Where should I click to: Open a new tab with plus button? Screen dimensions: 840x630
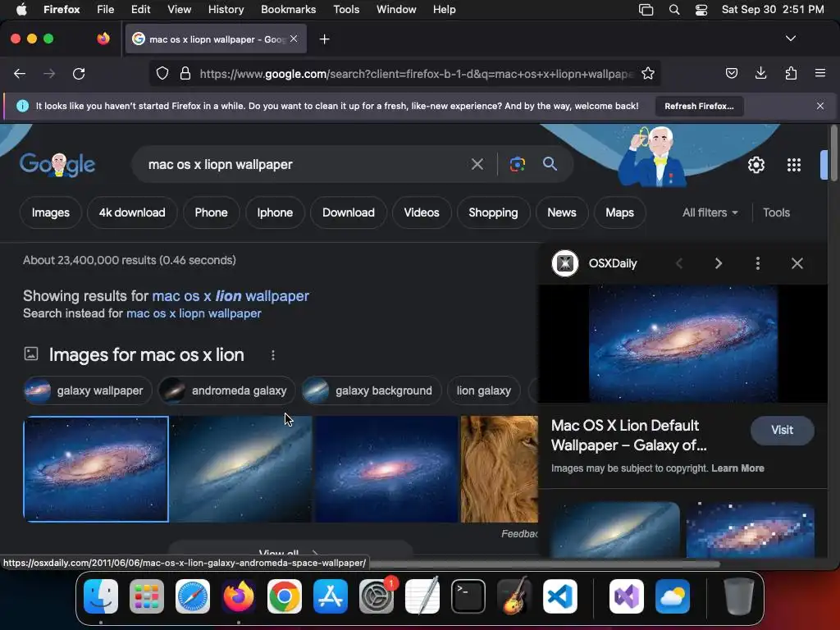(324, 39)
